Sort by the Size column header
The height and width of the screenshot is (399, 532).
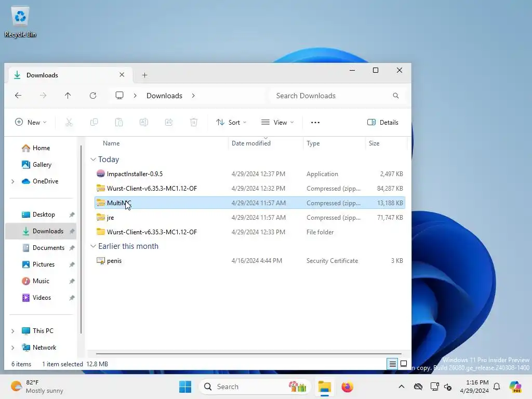click(x=374, y=143)
